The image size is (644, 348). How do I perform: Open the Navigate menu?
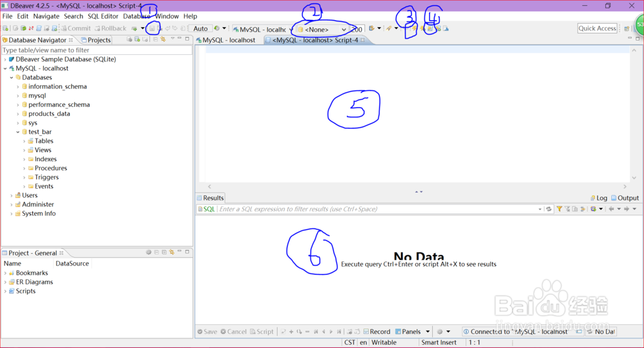[x=46, y=16]
